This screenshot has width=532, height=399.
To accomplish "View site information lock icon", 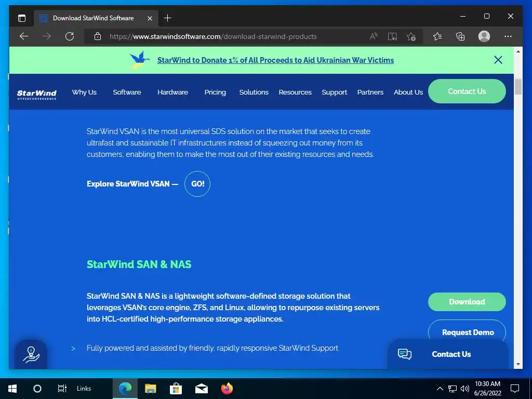I will pos(98,36).
